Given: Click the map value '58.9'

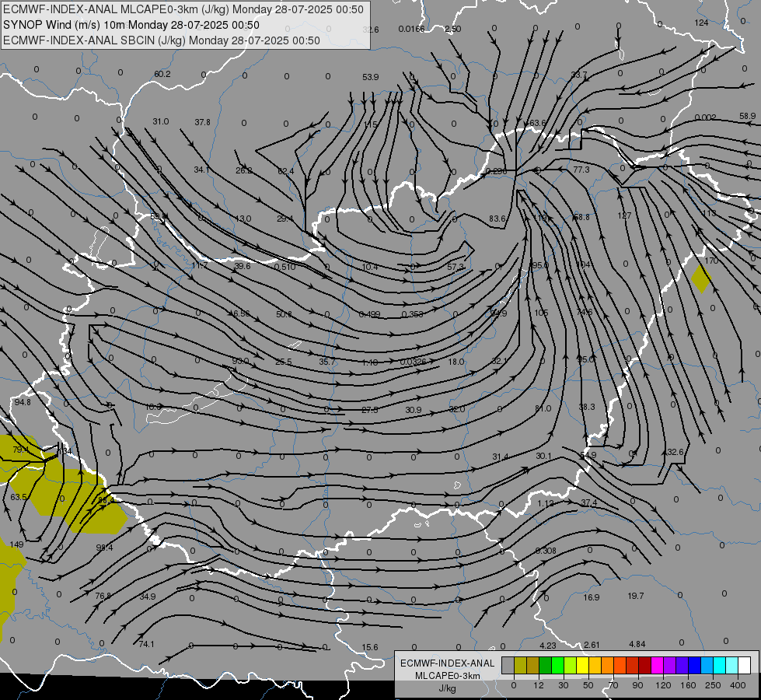Looking at the screenshot, I should (748, 116).
